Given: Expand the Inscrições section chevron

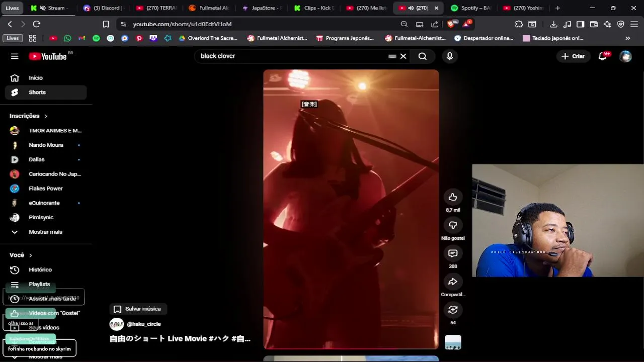Looking at the screenshot, I should pos(46,116).
